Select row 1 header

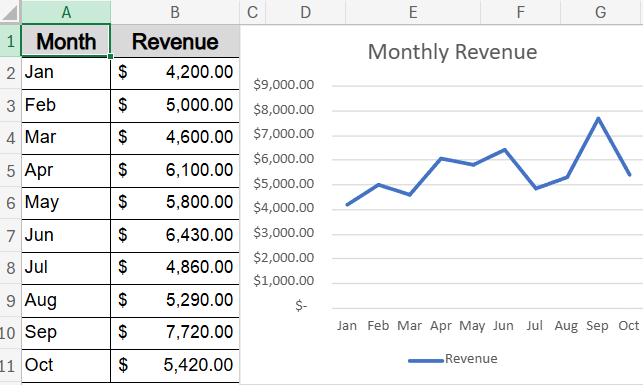pos(10,41)
